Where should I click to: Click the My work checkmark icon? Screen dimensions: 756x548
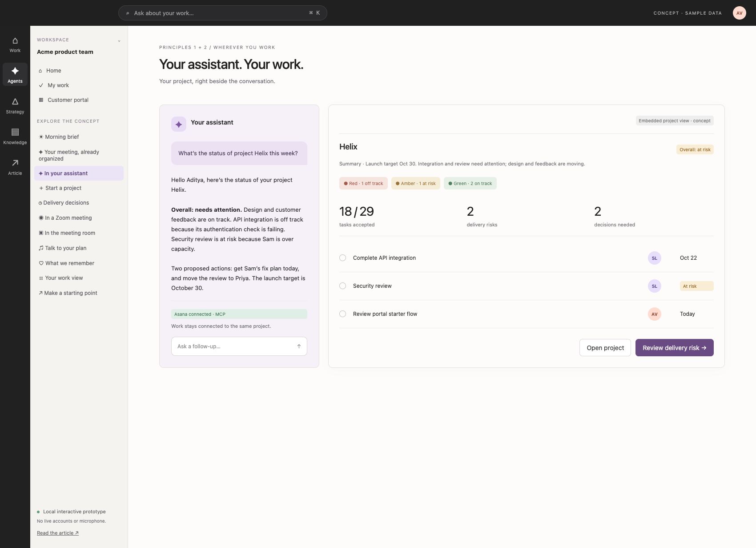[41, 85]
